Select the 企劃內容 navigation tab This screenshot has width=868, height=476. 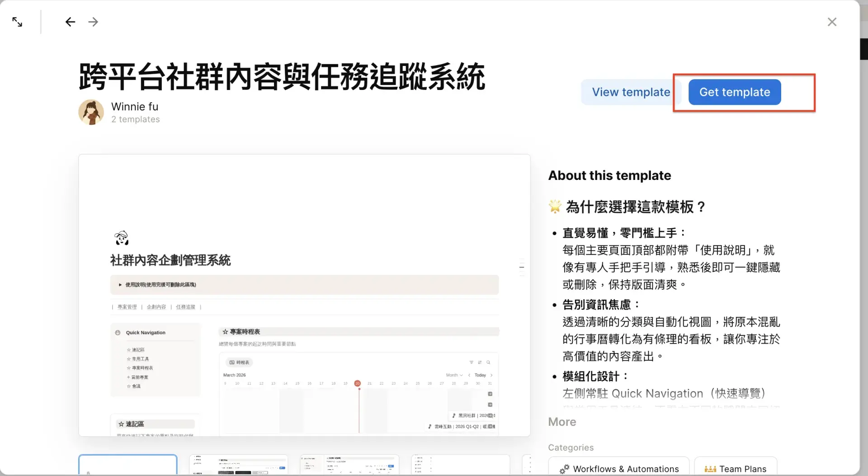point(156,306)
